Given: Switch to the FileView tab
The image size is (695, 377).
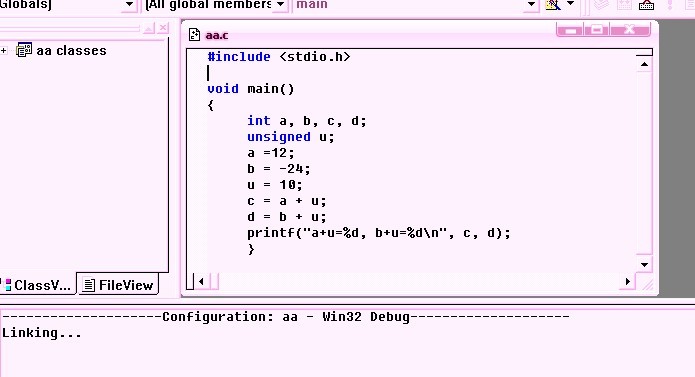Looking at the screenshot, I should (118, 285).
